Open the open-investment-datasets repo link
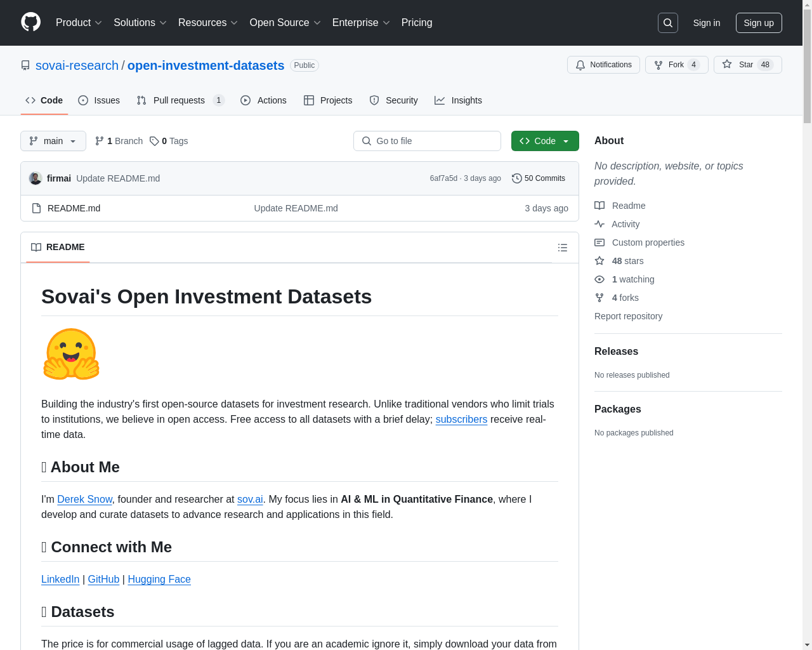The width and height of the screenshot is (812, 650). 206,65
